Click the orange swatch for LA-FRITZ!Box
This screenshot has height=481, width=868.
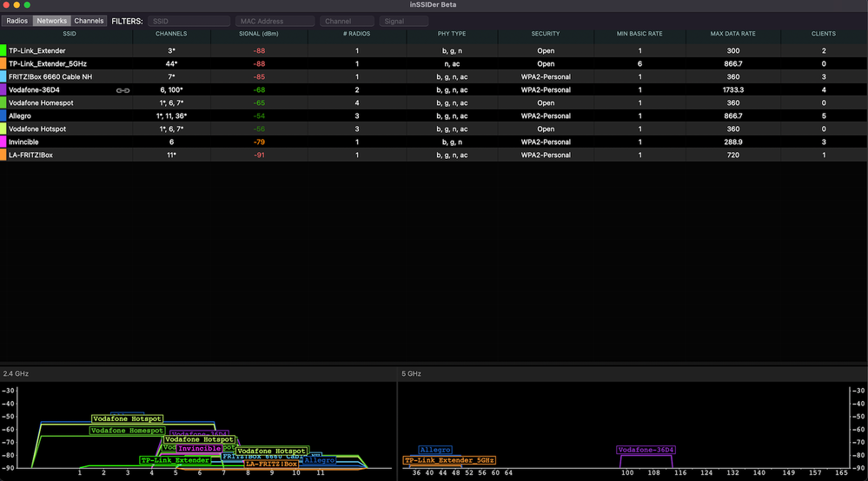[3, 155]
